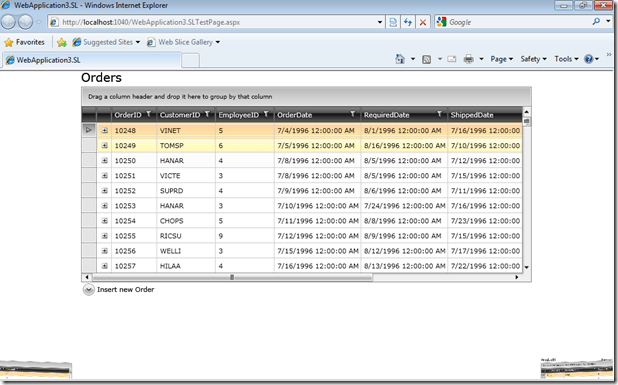Click the HILAA cell in row 10257

pos(186,266)
